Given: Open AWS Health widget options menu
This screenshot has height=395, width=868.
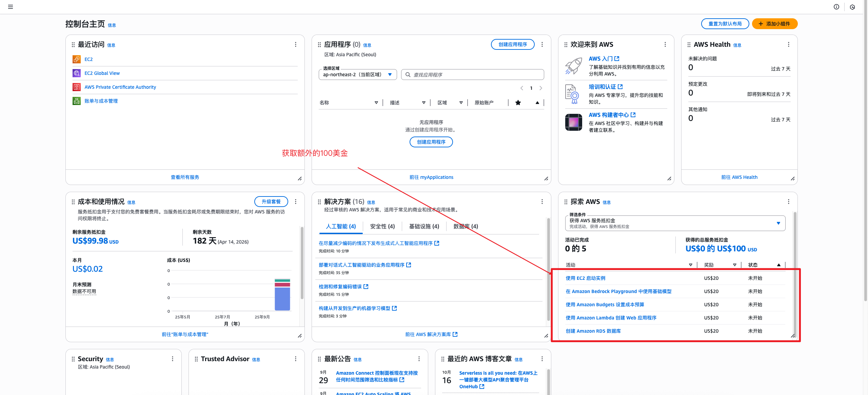Looking at the screenshot, I should click(x=788, y=44).
